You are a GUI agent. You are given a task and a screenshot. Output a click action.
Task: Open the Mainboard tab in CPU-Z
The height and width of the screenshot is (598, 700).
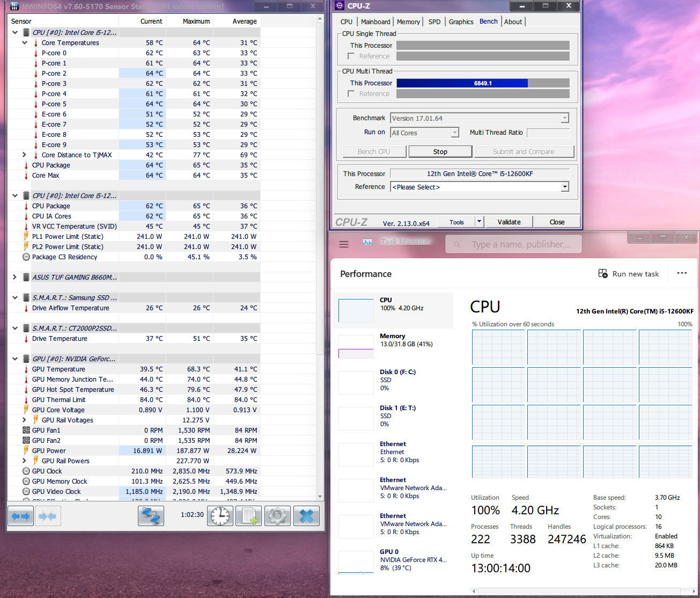coord(375,22)
